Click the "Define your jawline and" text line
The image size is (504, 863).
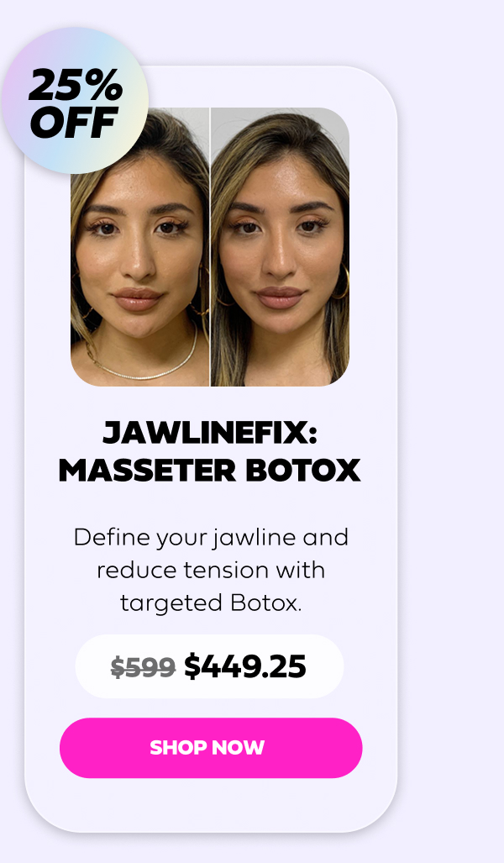pos(211,538)
